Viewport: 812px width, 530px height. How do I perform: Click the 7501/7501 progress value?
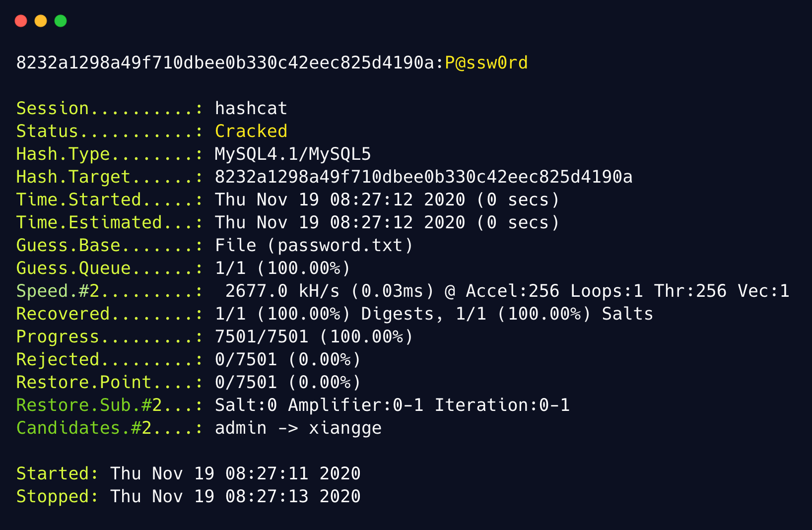tap(262, 336)
